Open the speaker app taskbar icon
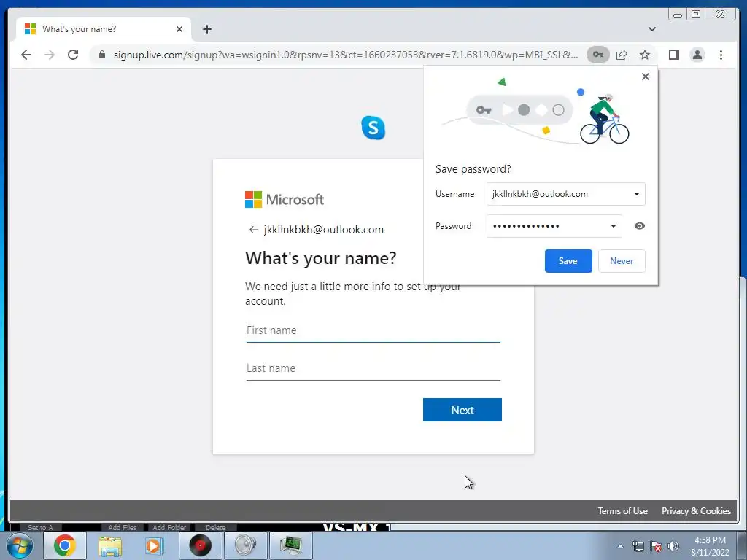 click(x=245, y=545)
